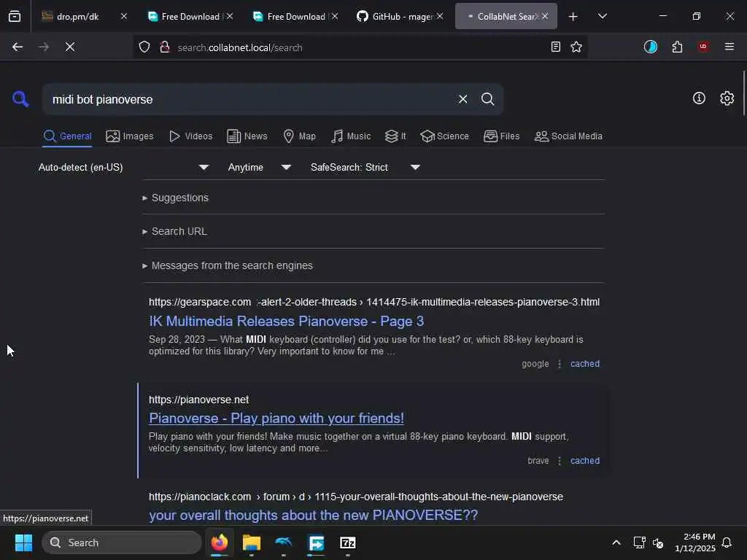Select the Social Media search category
Screen dimensions: 747x560
[x=568, y=136]
